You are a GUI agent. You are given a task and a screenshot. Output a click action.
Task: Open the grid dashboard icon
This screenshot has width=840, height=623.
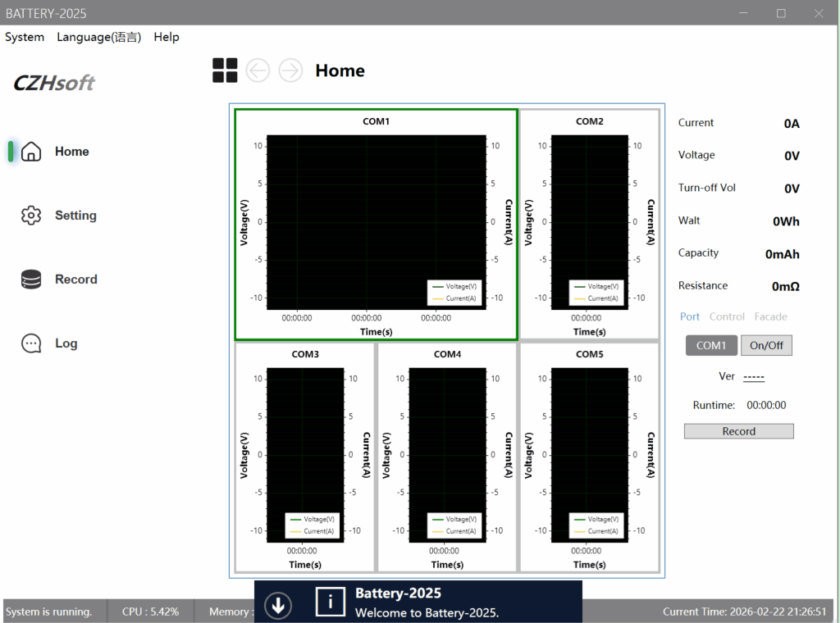point(225,70)
